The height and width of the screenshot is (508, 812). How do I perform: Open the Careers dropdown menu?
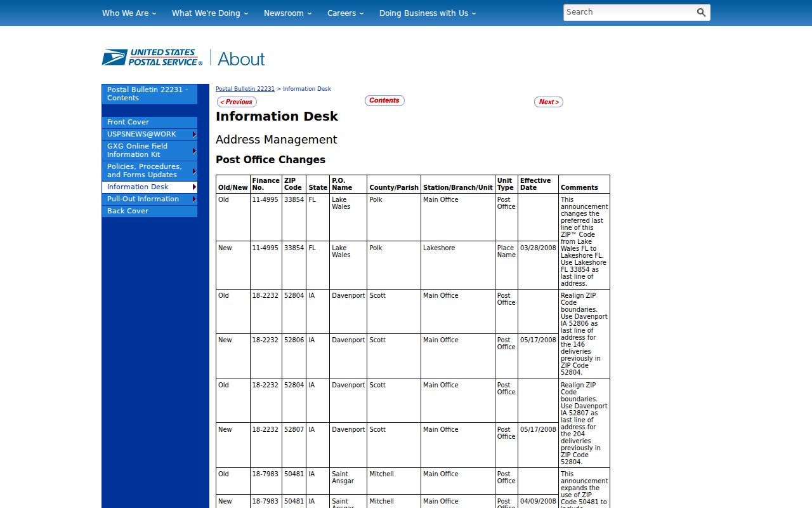point(345,13)
